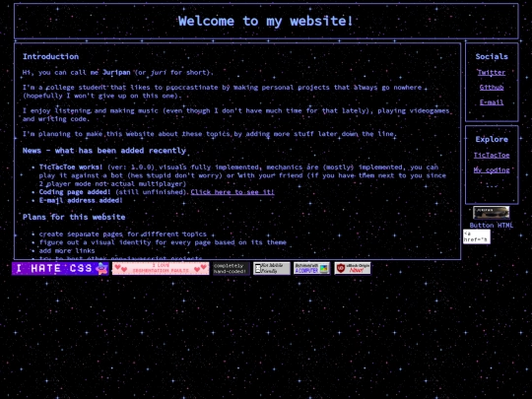The width and height of the screenshot is (532, 399).
Task: Click the 'News - what has been added recently' heading
Action: pos(104,151)
